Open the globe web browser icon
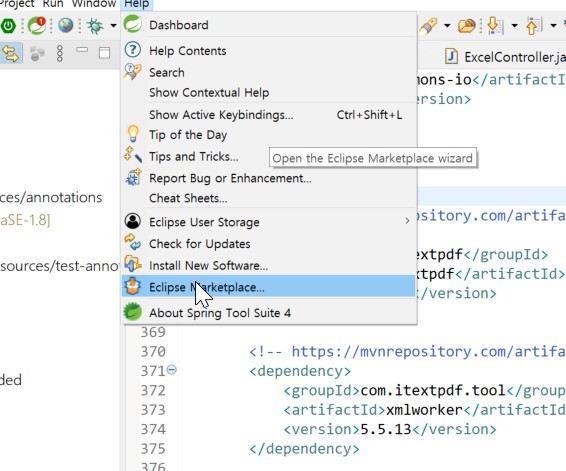The height and width of the screenshot is (471, 566). [x=65, y=26]
